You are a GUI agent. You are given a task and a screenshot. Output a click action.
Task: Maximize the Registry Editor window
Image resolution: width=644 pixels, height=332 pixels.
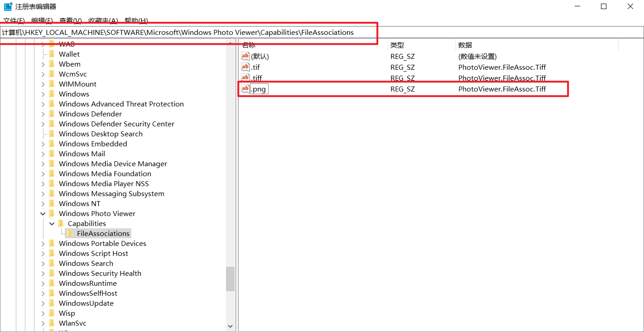[x=604, y=6]
